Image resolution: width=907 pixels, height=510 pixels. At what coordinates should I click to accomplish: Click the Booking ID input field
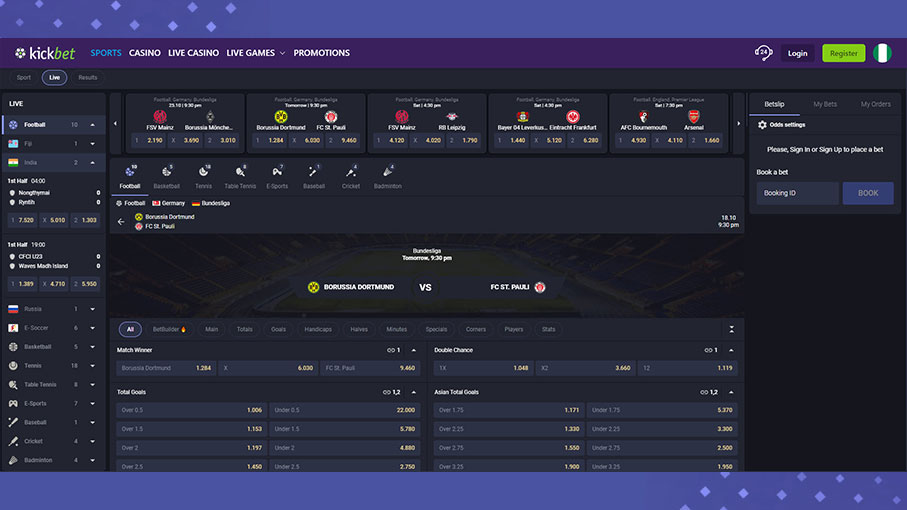click(x=797, y=193)
